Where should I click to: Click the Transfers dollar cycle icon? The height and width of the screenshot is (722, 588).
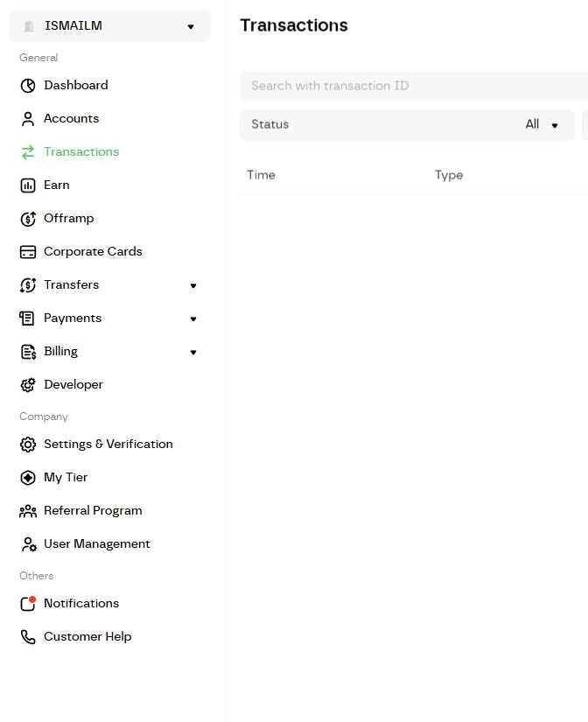point(28,285)
